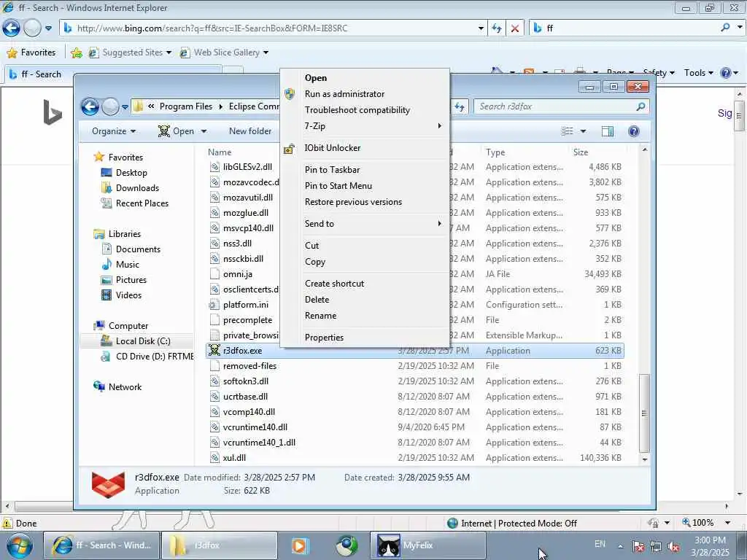Viewport: 747px width, 560px height.
Task: Open Properties from context menu
Action: click(324, 338)
